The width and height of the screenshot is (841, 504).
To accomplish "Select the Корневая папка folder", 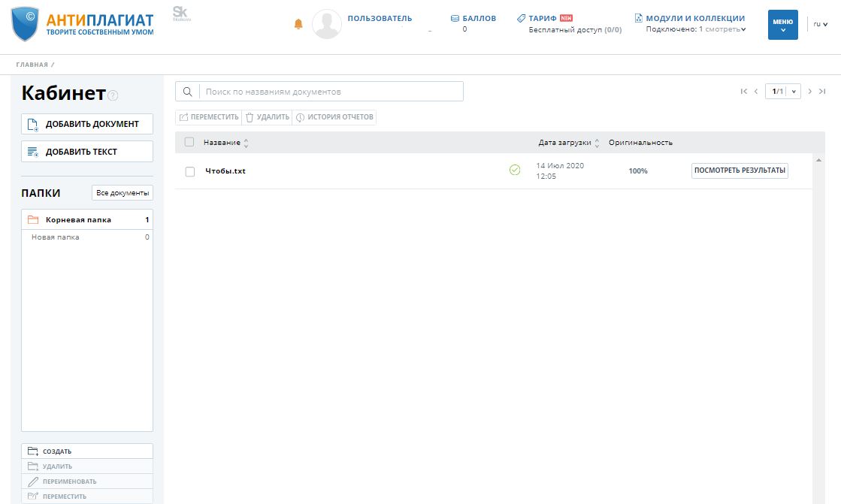I will [x=87, y=220].
